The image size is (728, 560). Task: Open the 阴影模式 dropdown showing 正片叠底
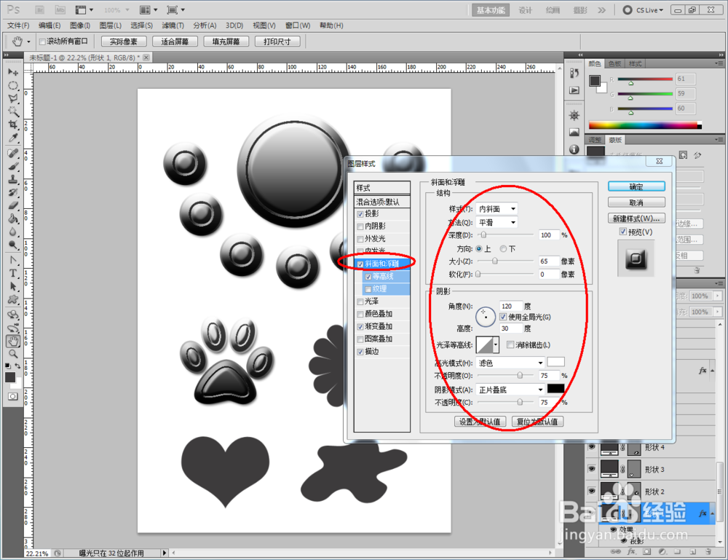click(510, 390)
